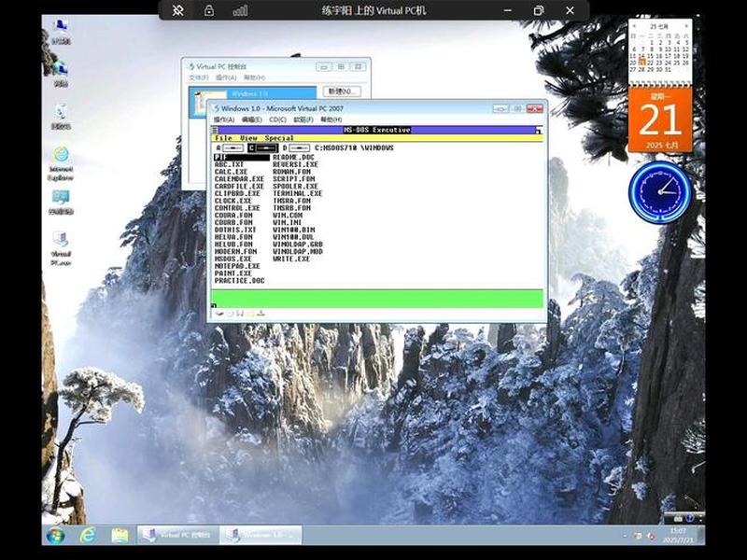Open the 操作(A) menu of Windows 1.0 VM window

click(x=224, y=119)
